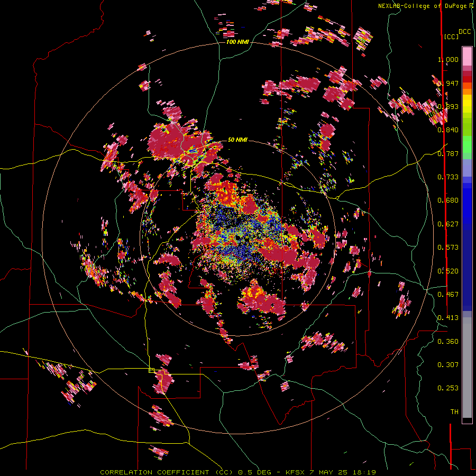Click the 0.627 legend value

(448, 224)
